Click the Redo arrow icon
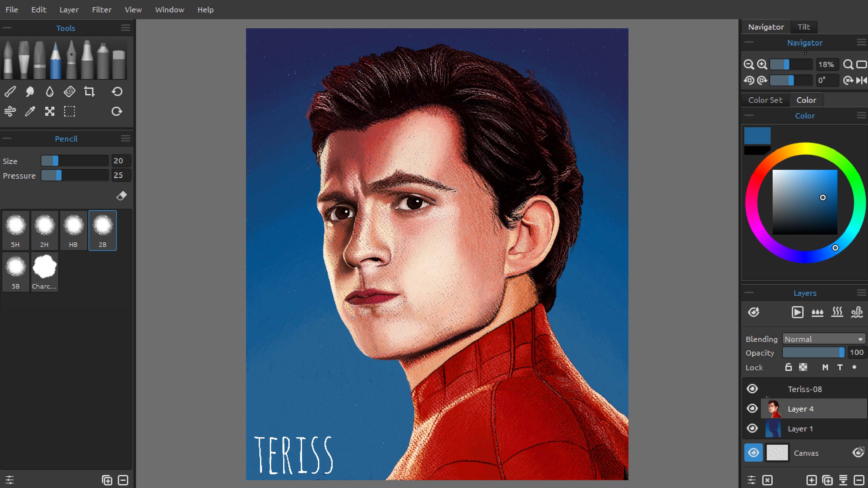 [117, 112]
